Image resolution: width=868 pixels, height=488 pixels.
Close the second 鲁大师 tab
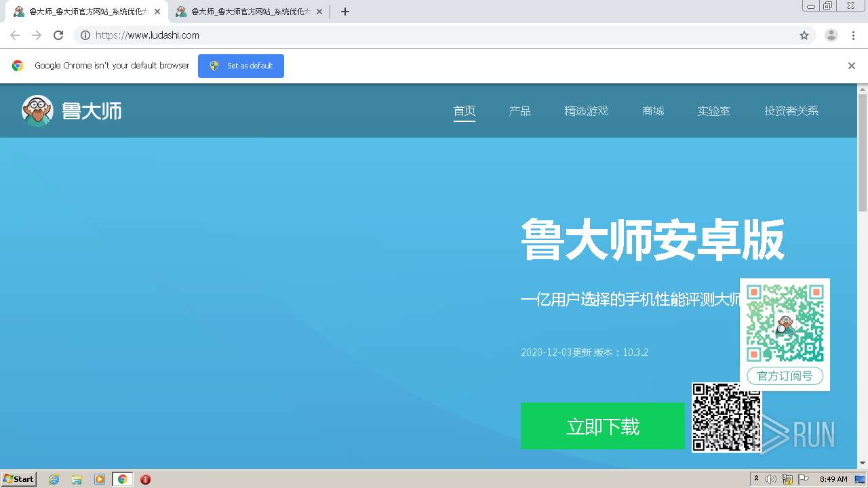tap(319, 12)
